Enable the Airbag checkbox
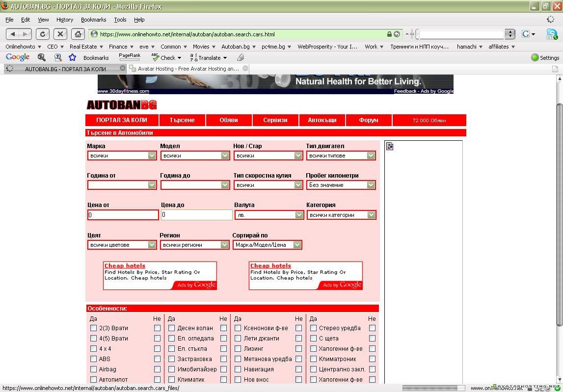Viewport: 563px width, 392px height. (93, 369)
